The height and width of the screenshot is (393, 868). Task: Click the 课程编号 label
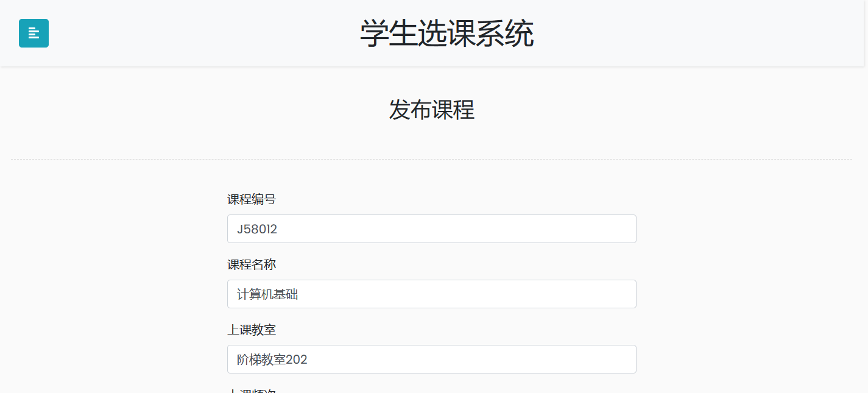pyautogui.click(x=252, y=199)
